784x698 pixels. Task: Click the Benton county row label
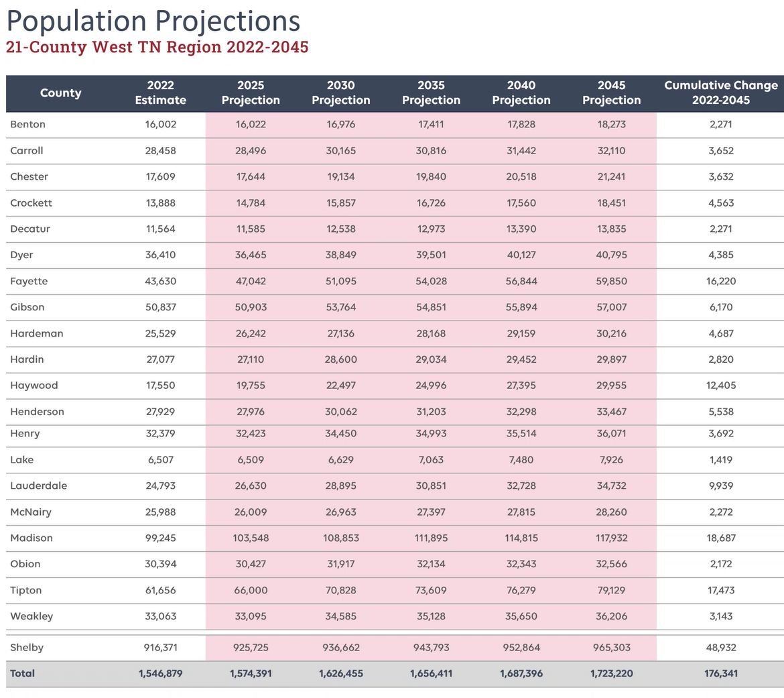coord(28,124)
